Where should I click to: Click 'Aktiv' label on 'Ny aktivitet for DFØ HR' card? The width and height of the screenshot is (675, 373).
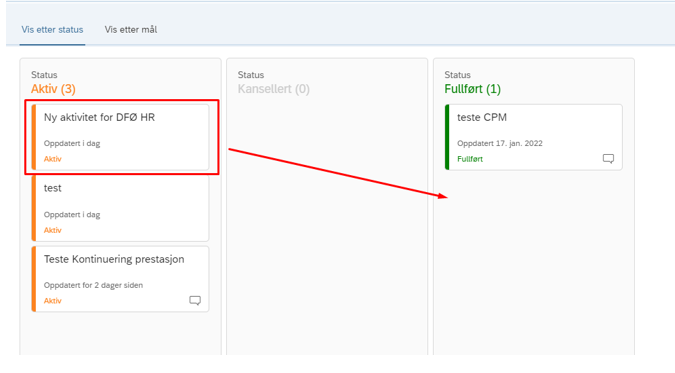point(53,159)
